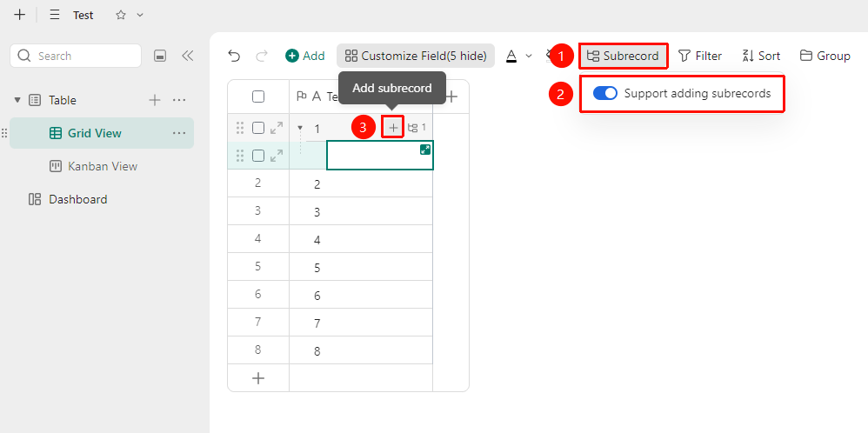Add a new record with bottom plus
This screenshot has width=868, height=433.
pos(258,378)
